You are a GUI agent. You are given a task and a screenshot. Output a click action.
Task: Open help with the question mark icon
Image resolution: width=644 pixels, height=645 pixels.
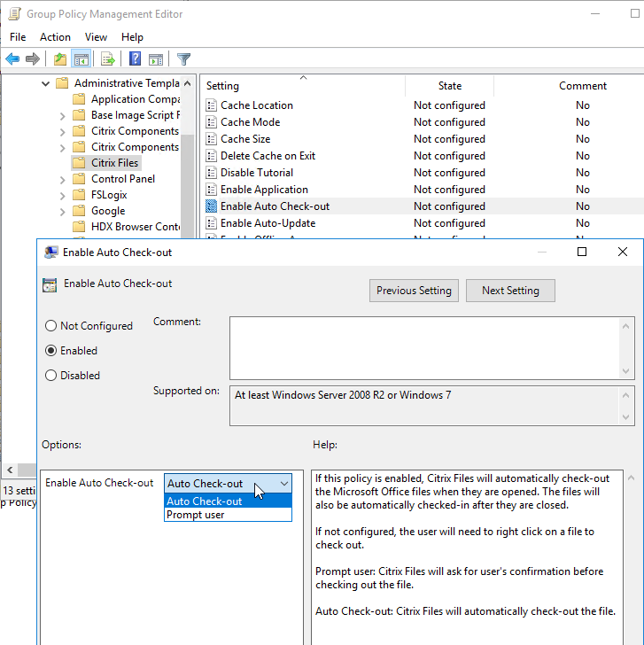coord(135,59)
